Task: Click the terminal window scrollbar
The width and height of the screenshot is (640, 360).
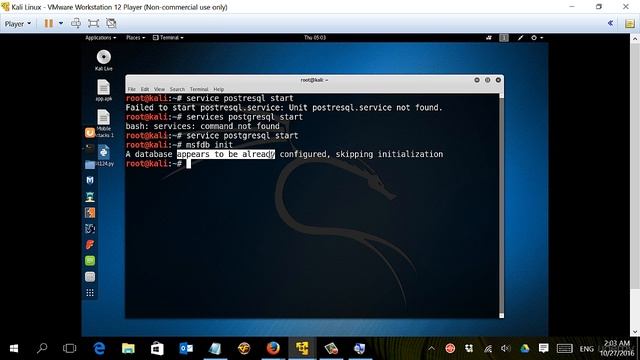Action: click(x=501, y=205)
